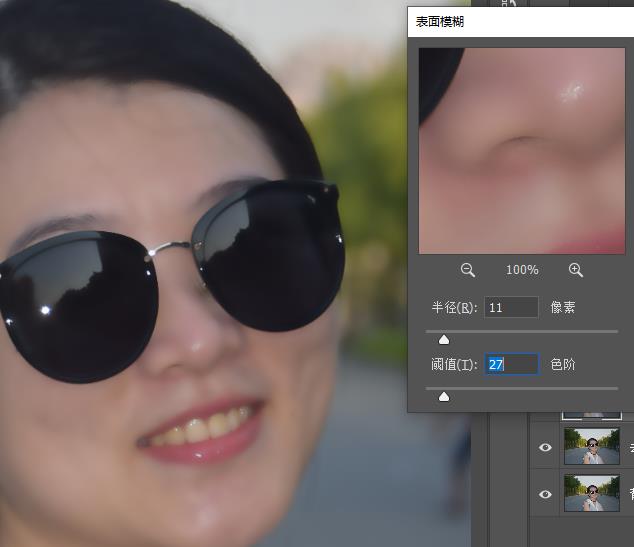
Task: Hide the upper layer via eye icon
Action: (545, 447)
